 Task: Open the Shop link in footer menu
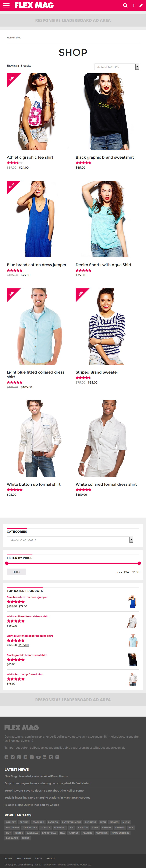pyautogui.click(x=38, y=859)
